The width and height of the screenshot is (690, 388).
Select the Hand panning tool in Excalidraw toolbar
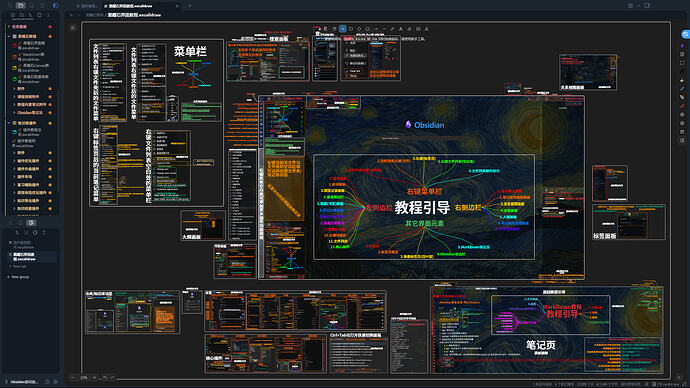coord(334,29)
